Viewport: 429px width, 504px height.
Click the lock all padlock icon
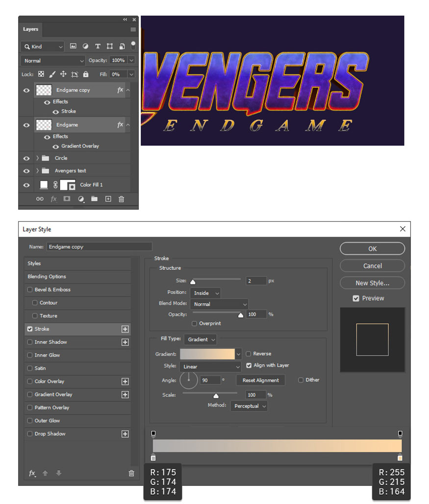click(x=86, y=74)
